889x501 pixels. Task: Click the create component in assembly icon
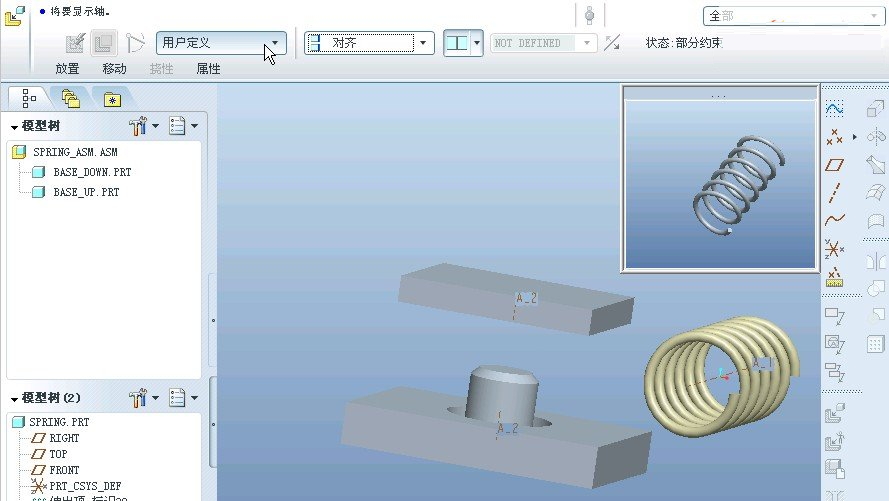click(x=835, y=441)
